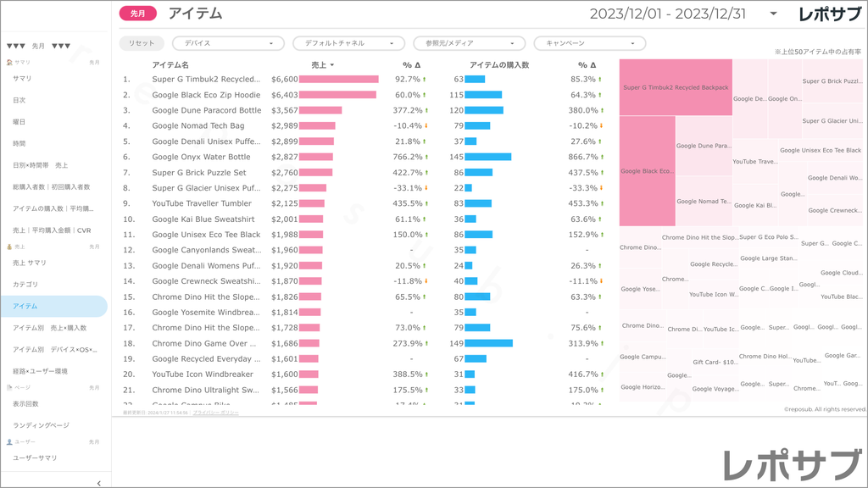Click the 先月 badge next to the page title
This screenshot has height=488, width=868.
[x=138, y=14]
